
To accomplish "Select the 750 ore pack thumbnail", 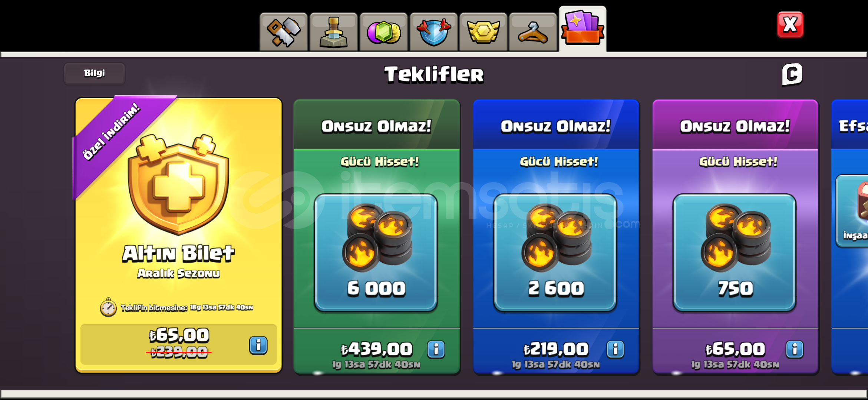I will [x=735, y=253].
